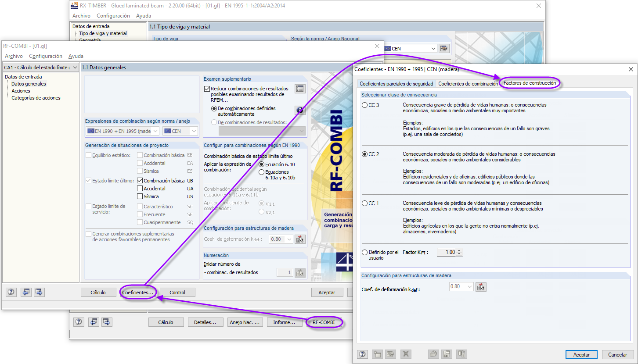
Task: Select De combinaciones definidas automáticamente radio
Action: point(214,108)
